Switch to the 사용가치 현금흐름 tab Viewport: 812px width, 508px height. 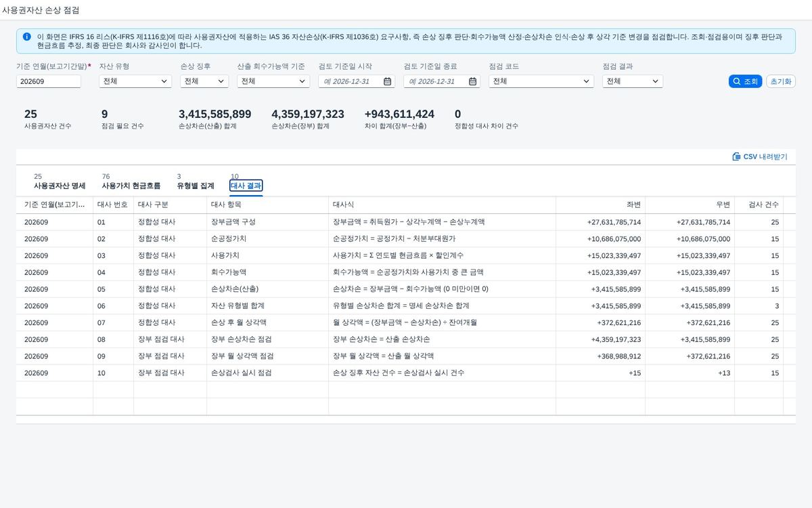pos(131,186)
